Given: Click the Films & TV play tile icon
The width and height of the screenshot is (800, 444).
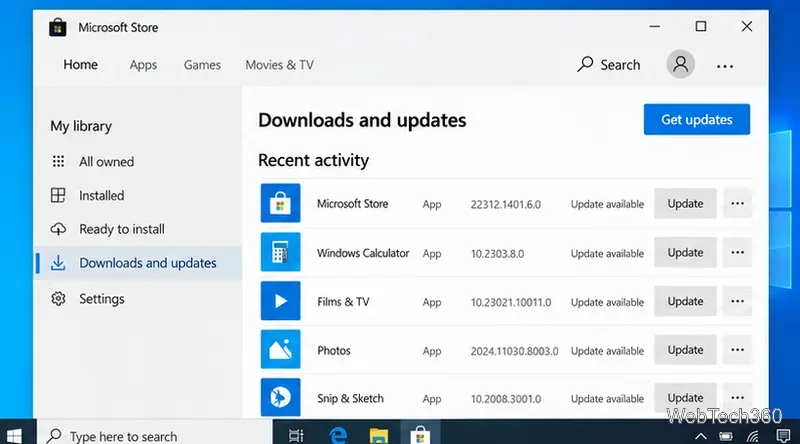Looking at the screenshot, I should point(280,301).
